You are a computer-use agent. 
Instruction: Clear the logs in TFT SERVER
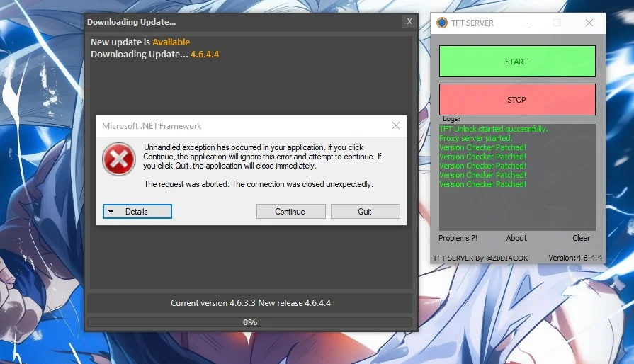pos(581,238)
